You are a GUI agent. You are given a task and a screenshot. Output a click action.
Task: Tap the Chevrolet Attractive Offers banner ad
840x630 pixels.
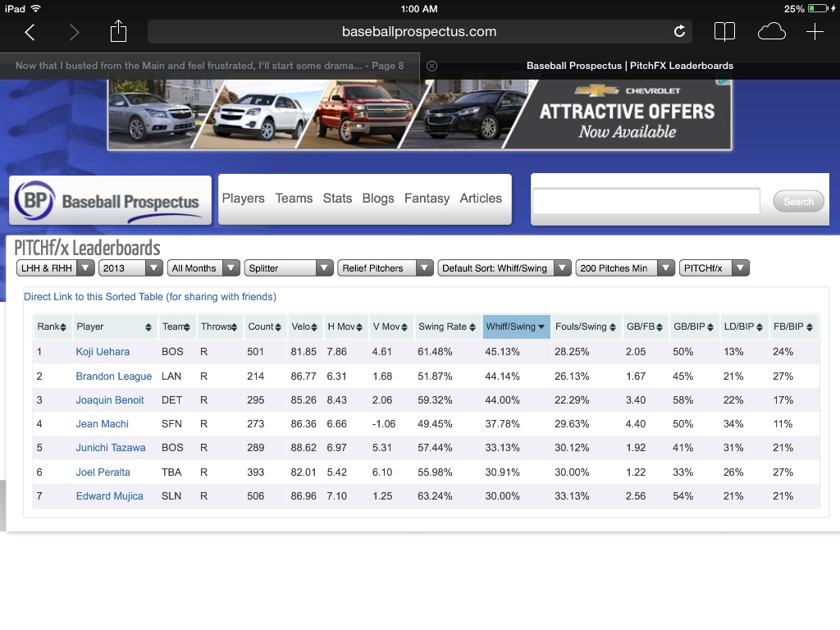[x=419, y=114]
